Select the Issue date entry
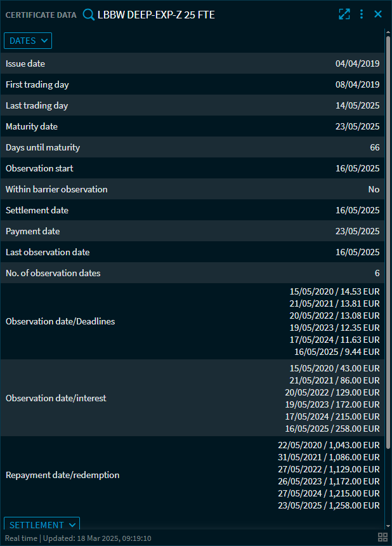This screenshot has width=392, height=546. (x=190, y=63)
